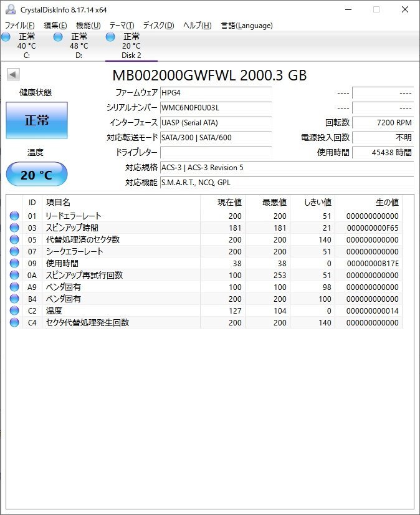Select the Disk 2 tab at 20 °C
Viewport: 420px width, 515px height.
point(131,46)
